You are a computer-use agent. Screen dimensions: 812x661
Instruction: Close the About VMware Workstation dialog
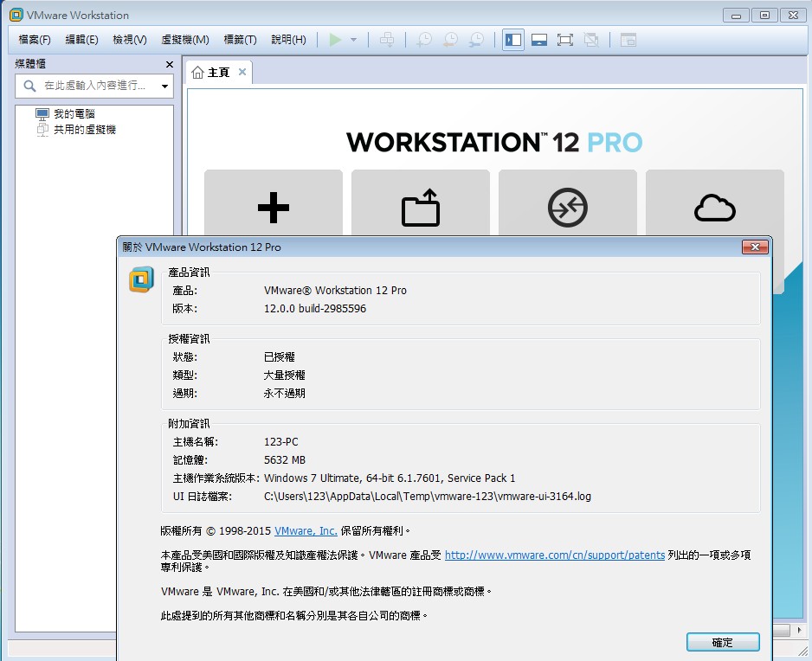[x=755, y=247]
